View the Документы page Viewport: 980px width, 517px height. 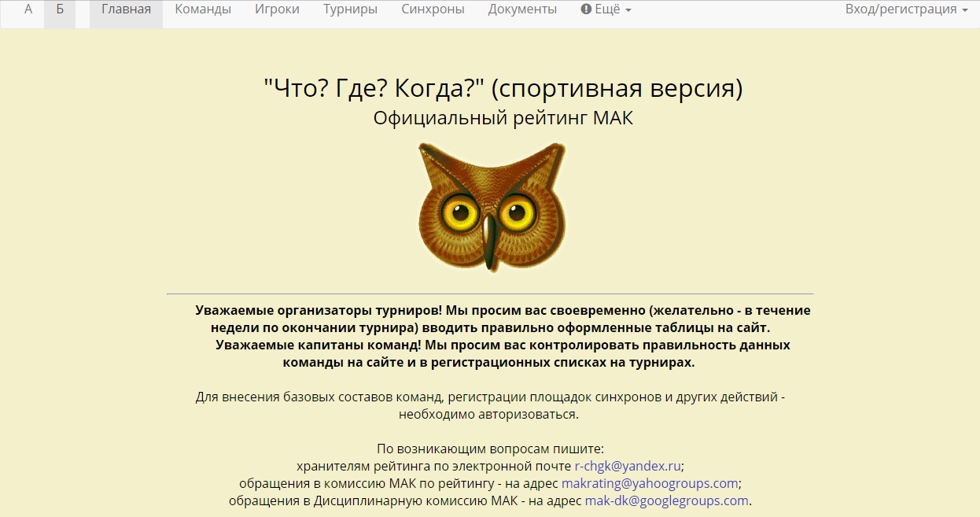click(x=522, y=10)
